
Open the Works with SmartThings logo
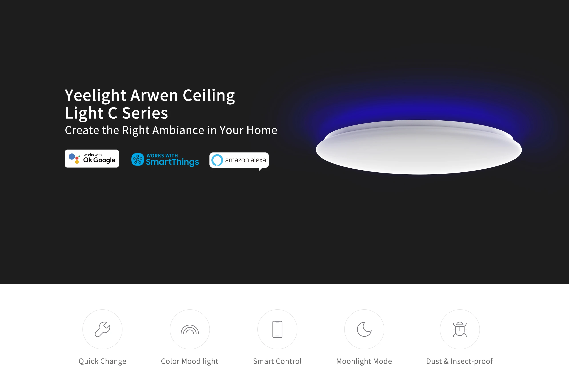(x=165, y=160)
